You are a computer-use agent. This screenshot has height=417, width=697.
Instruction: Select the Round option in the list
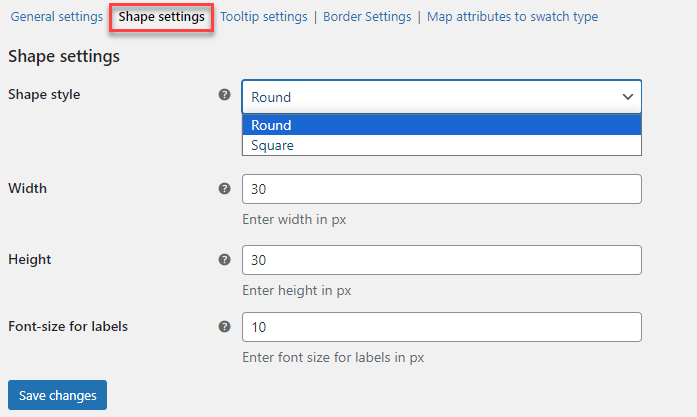pyautogui.click(x=441, y=125)
